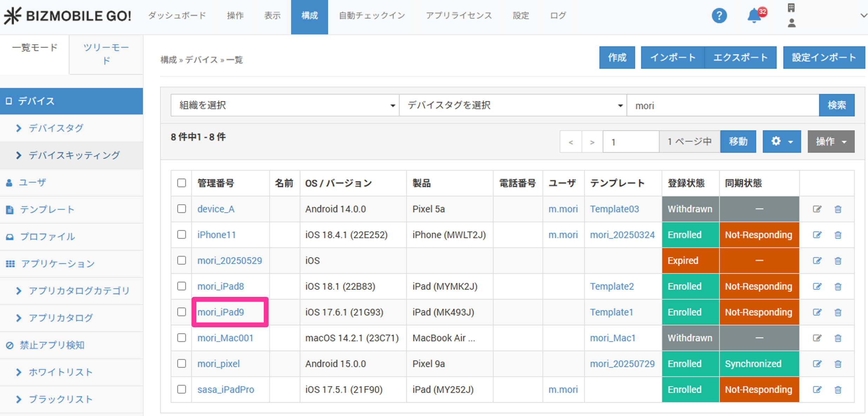The height and width of the screenshot is (416, 868).
Task: Click edit icon for mori_pixel row
Action: pos(817,364)
